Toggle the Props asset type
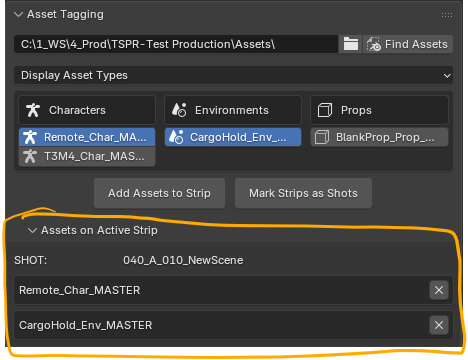This screenshot has height=360, width=468. tap(379, 110)
